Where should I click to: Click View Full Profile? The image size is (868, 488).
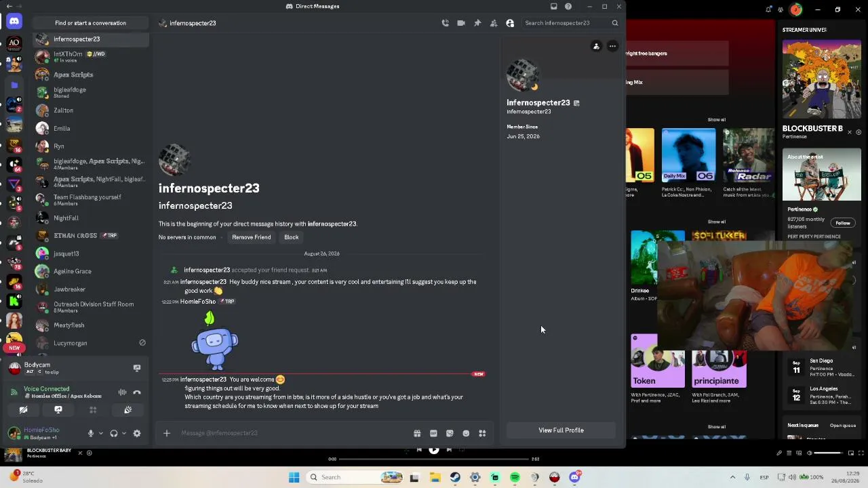point(561,430)
